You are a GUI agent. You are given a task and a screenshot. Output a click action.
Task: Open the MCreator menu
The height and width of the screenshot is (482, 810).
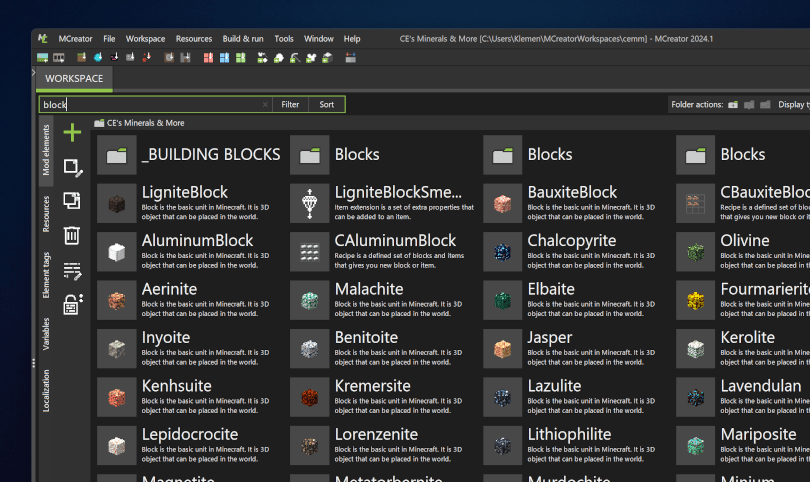(75, 39)
